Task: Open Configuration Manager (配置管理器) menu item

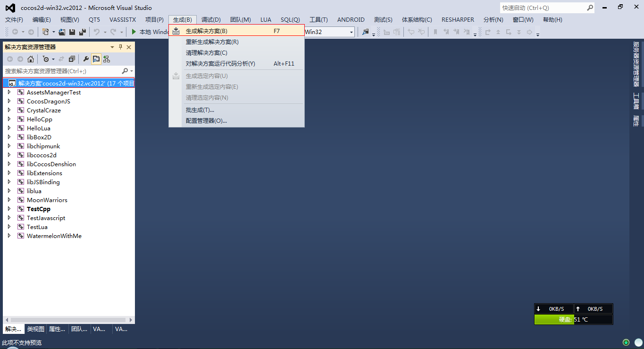Action: pos(236,120)
